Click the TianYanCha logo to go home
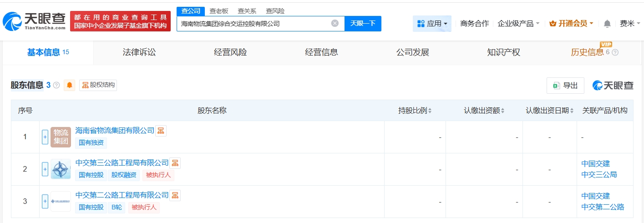The width and height of the screenshot is (644, 223). tap(34, 21)
